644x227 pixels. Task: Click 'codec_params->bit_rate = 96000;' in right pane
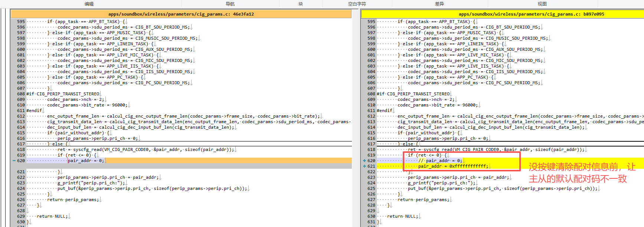[438, 105]
